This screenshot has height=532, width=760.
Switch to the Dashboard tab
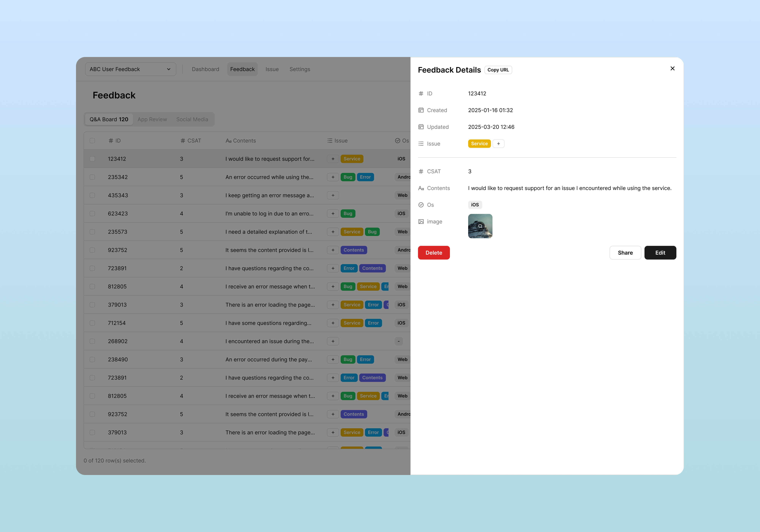[x=205, y=69]
